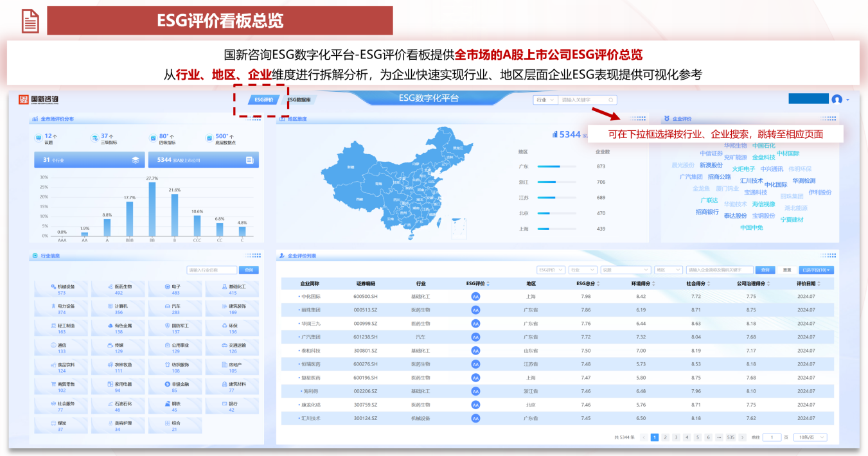
Task: Expand the 已选字段(10) dropdown
Action: (x=817, y=270)
